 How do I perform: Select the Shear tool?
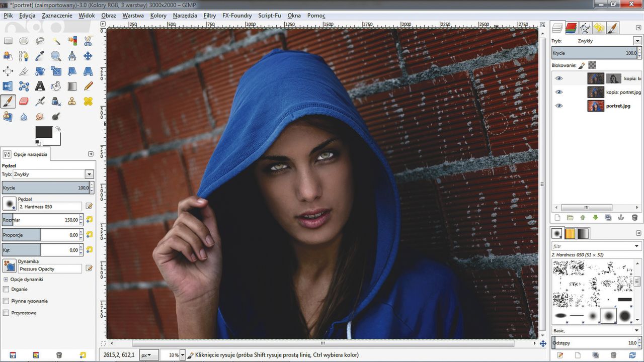click(72, 71)
